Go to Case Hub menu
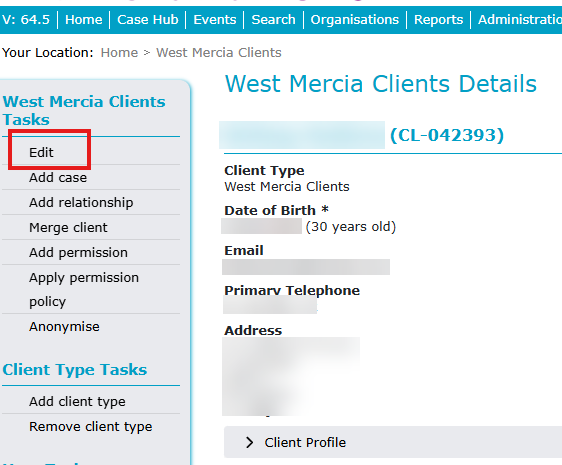Viewport: 562px width, 465px height. tap(148, 19)
